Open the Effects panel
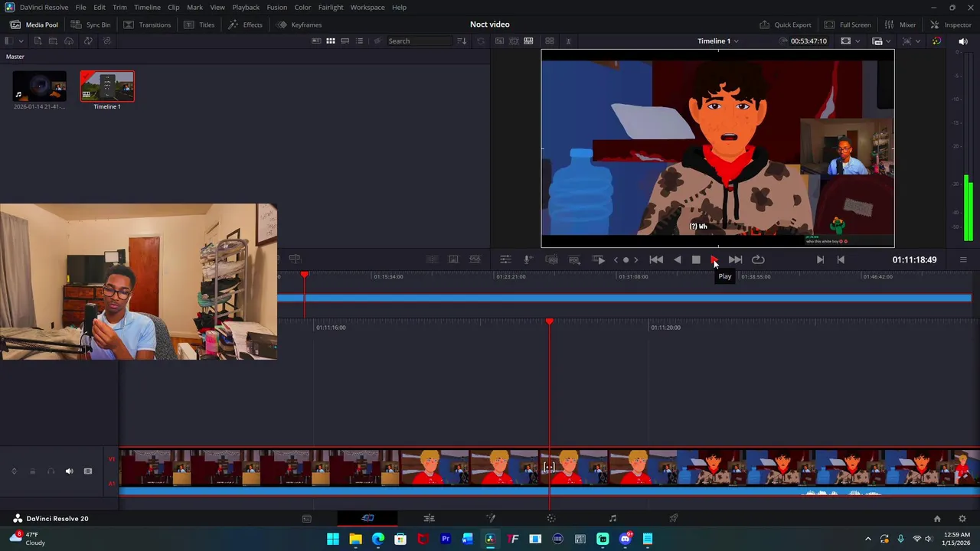The width and height of the screenshot is (980, 551). tap(245, 24)
